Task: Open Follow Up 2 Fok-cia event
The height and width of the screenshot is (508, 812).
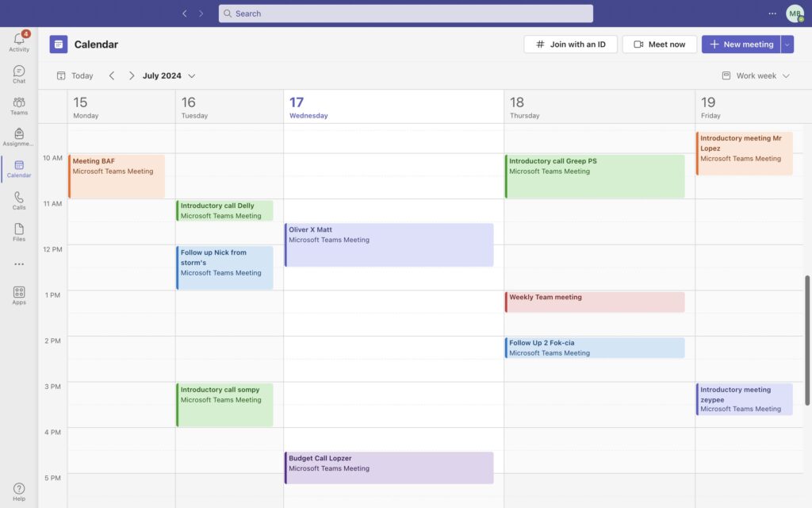Action: (x=595, y=348)
